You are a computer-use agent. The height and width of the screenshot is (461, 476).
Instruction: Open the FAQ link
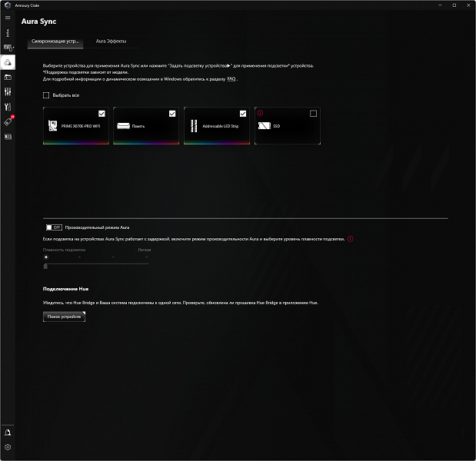pos(231,79)
